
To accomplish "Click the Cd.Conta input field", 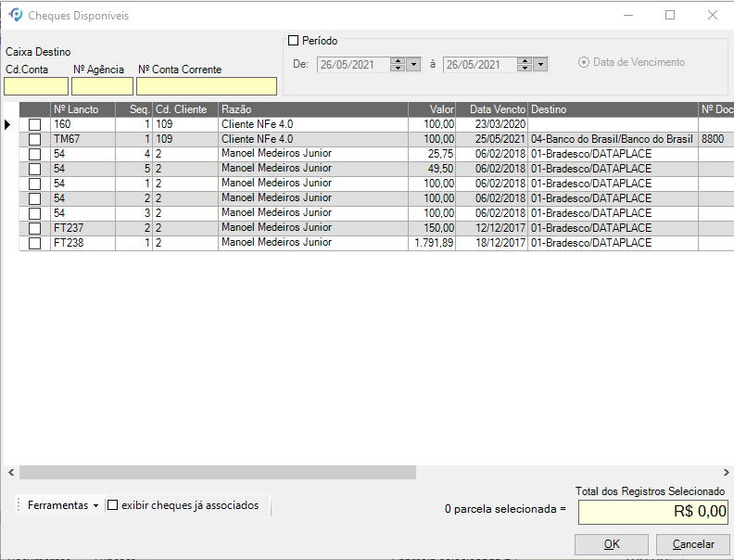I will point(36,86).
